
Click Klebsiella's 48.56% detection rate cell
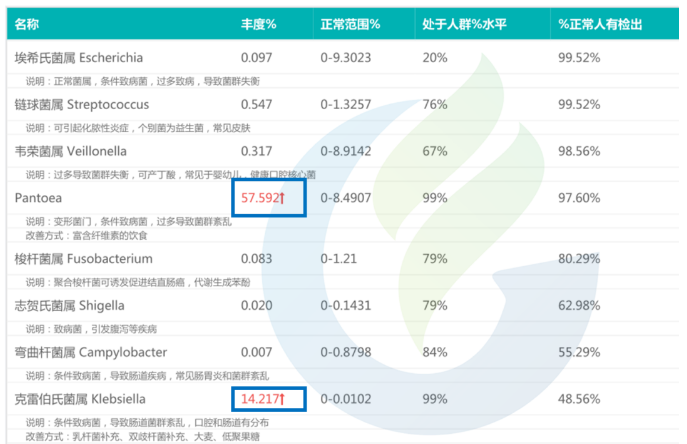click(x=579, y=400)
